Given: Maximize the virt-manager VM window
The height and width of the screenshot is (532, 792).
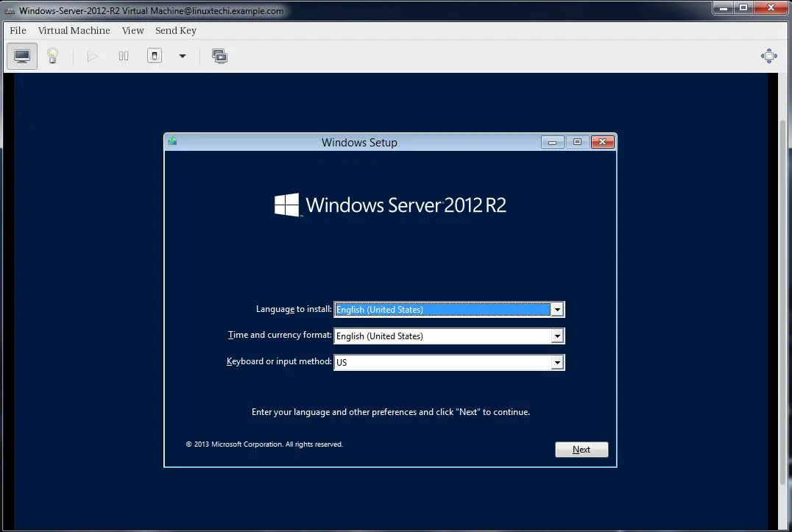Looking at the screenshot, I should (743, 7).
